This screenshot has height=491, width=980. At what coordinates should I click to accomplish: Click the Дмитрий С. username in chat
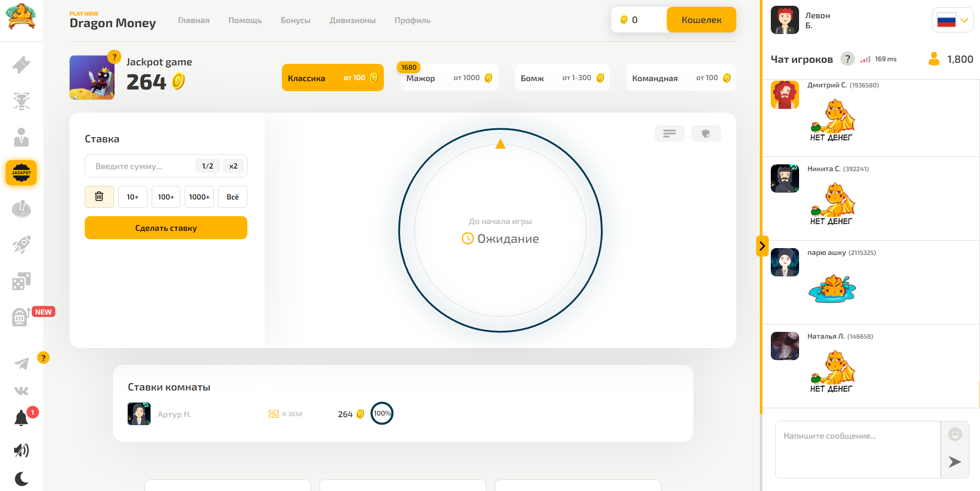coord(827,85)
